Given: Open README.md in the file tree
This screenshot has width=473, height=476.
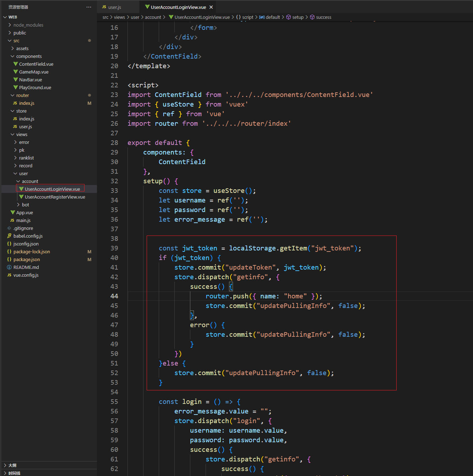Looking at the screenshot, I should [49, 267].
